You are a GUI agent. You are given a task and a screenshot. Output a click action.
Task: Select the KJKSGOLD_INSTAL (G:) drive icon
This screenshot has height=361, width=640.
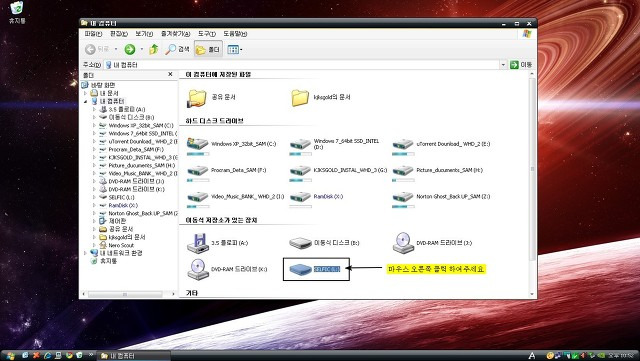[x=300, y=170]
